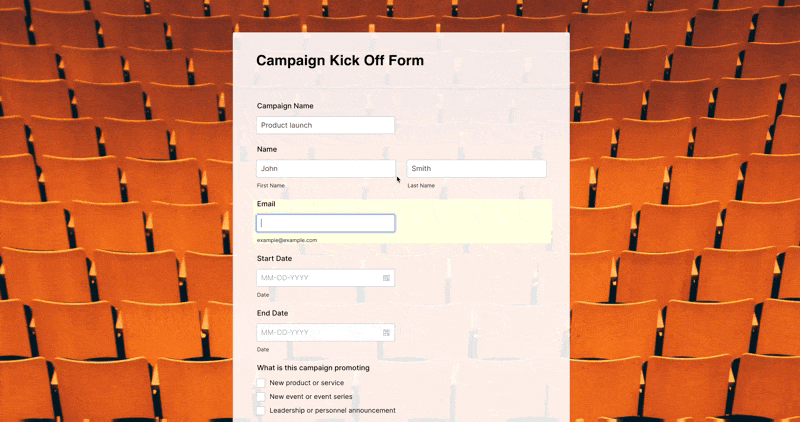Click the First Name sublabel text
Viewport: 800px width, 422px height.
271,185
